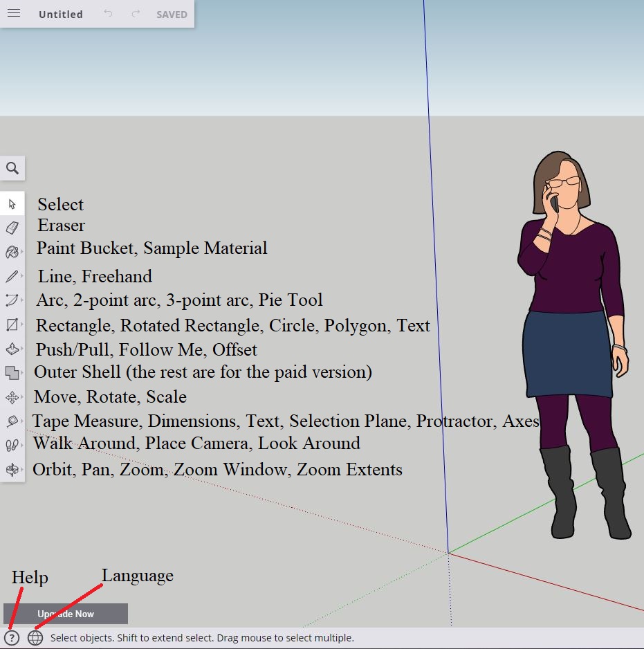Expand the Arc tool flyout

pos(12,300)
